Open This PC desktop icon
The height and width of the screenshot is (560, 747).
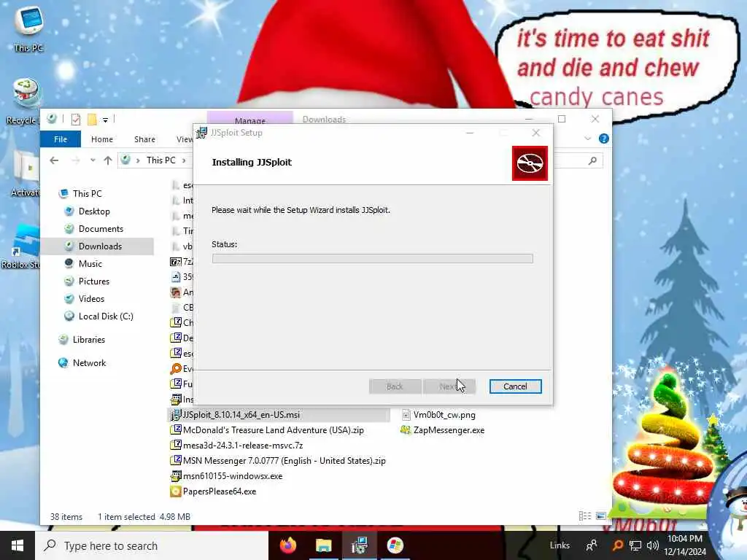[x=28, y=29]
